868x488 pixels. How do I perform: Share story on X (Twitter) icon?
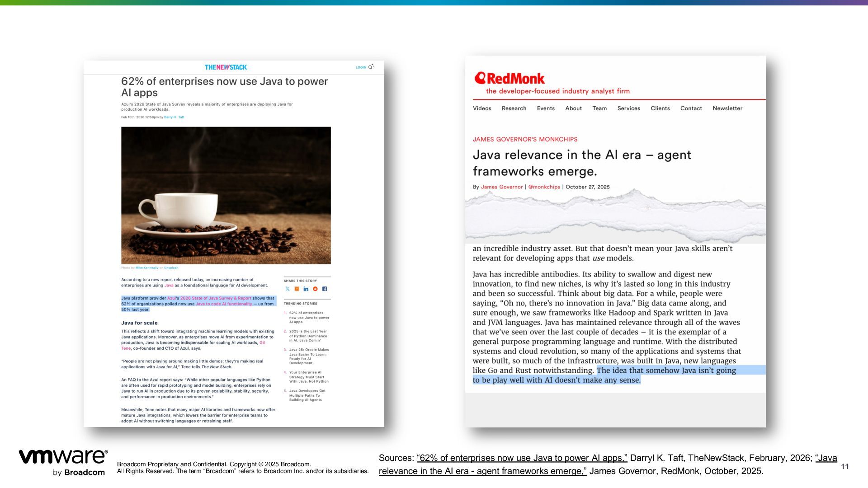coord(288,289)
